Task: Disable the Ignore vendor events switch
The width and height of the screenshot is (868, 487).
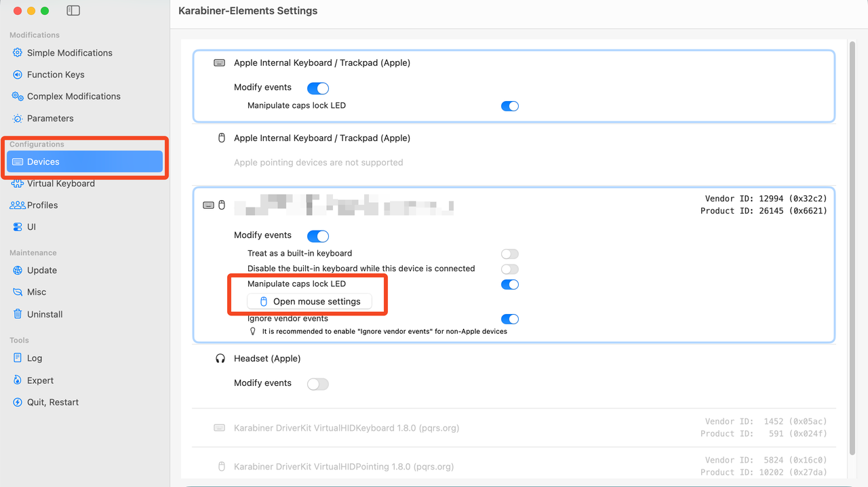Action: [x=509, y=319]
